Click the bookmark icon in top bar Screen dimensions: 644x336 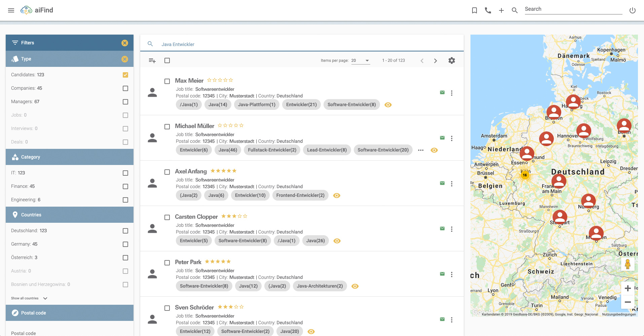(475, 10)
